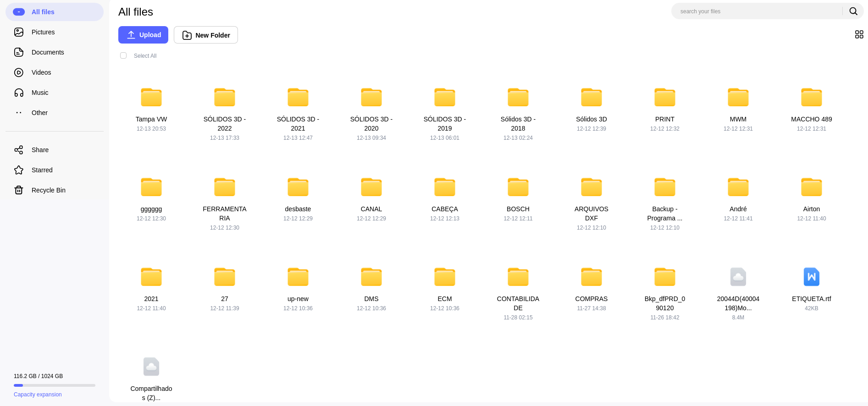Click the Share icon in sidebar
868x406 pixels.
tap(19, 150)
